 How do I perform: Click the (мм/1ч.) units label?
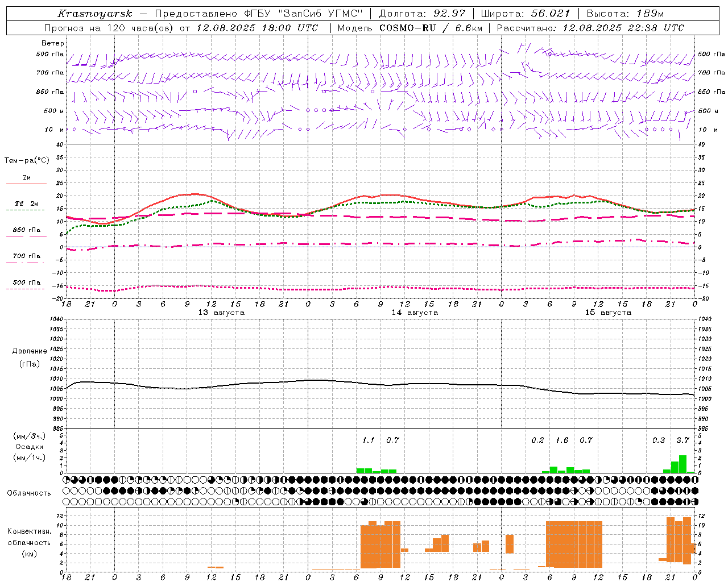click(29, 458)
